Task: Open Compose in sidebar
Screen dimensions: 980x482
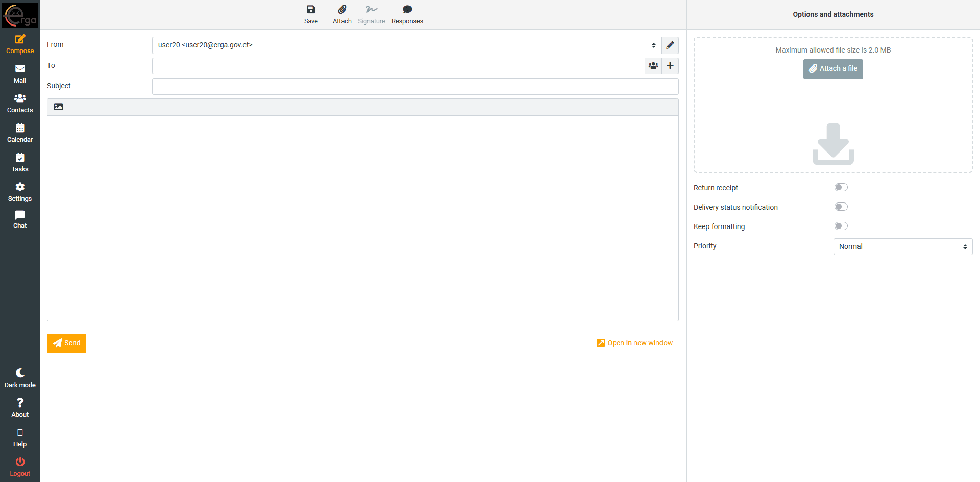Action: pyautogui.click(x=20, y=44)
